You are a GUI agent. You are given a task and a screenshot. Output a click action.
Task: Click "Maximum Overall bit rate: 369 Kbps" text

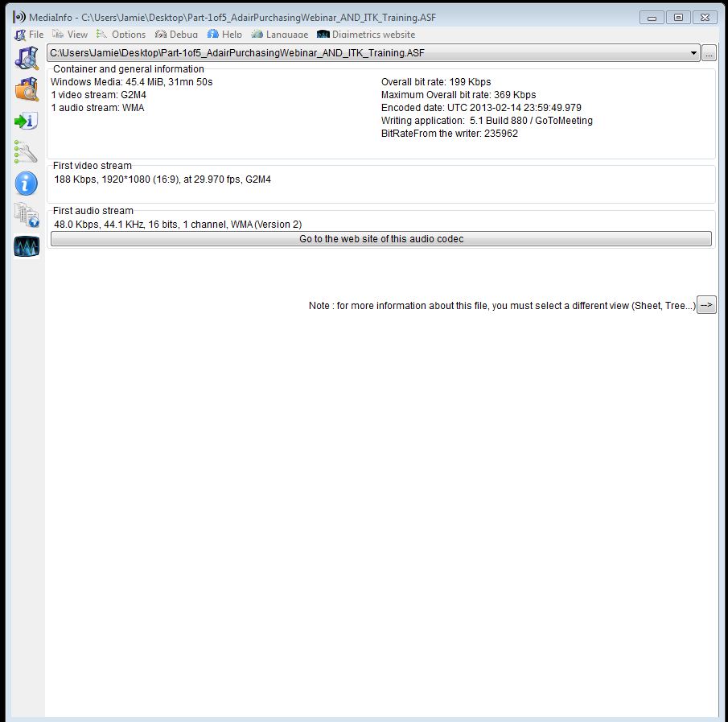[459, 95]
